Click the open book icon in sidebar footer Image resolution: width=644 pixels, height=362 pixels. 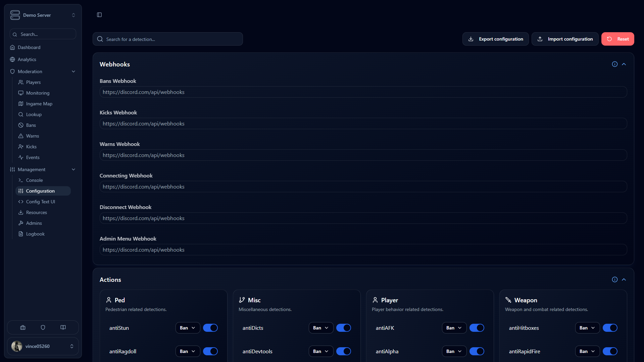tap(63, 327)
